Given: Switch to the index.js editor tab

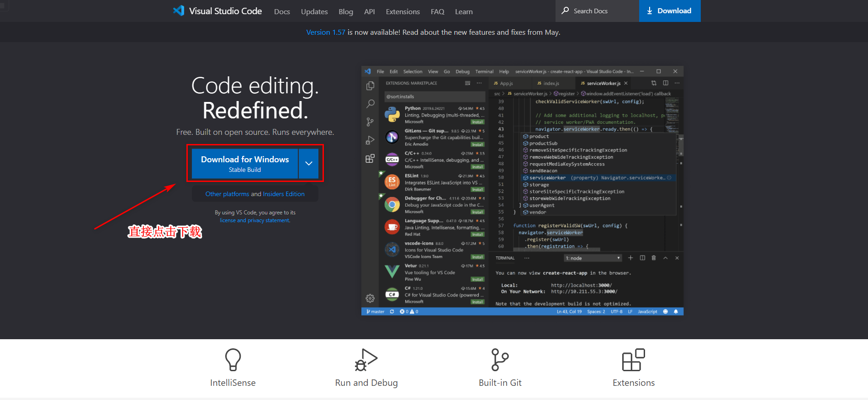Looking at the screenshot, I should [x=551, y=83].
